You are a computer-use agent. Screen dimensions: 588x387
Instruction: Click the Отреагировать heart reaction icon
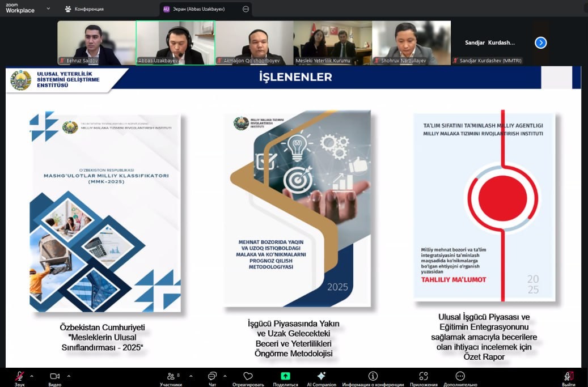tap(248, 377)
